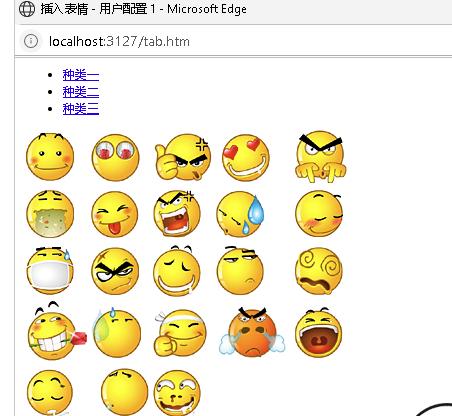Switch to the 种类二 category
The image size is (452, 416).
click(x=81, y=92)
